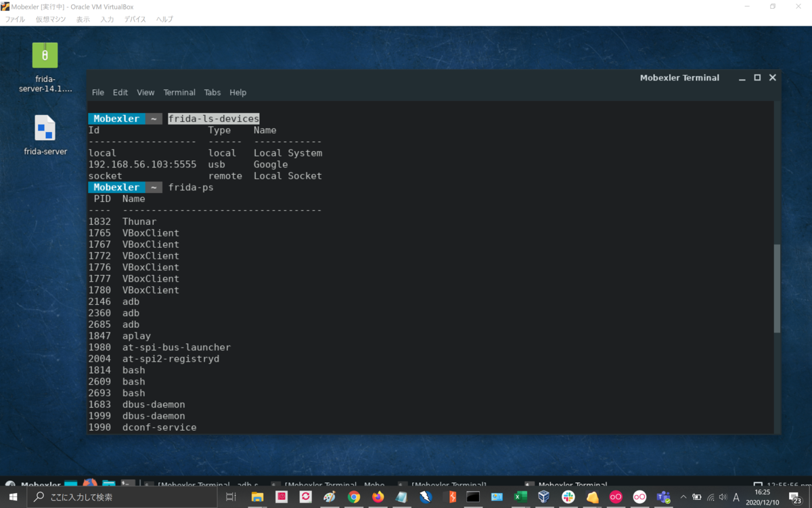Minimize the Mobexler Terminal window

click(x=743, y=78)
